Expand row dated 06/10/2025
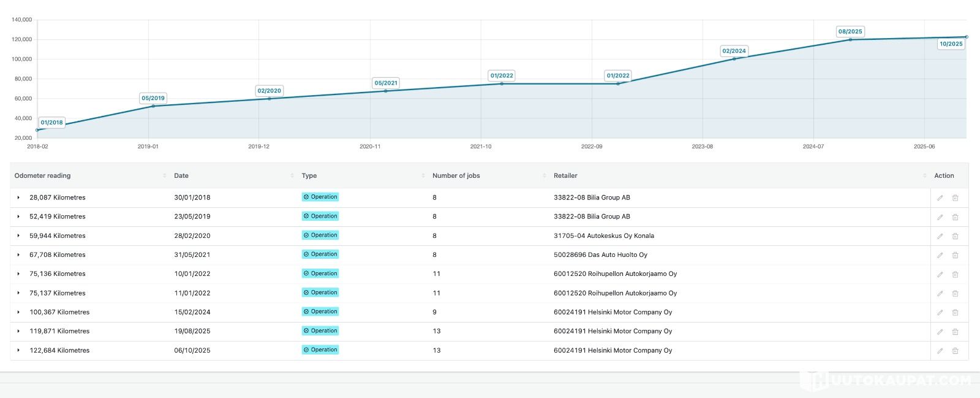 tap(18, 350)
